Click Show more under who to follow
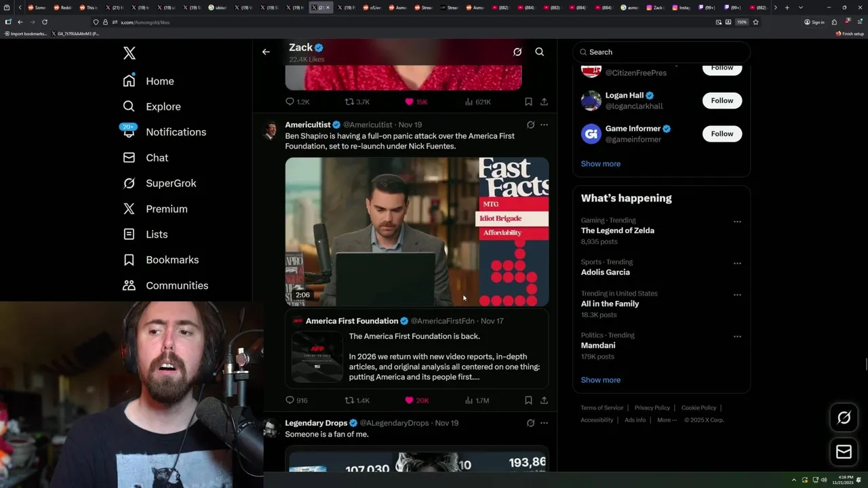868x488 pixels. [x=600, y=163]
